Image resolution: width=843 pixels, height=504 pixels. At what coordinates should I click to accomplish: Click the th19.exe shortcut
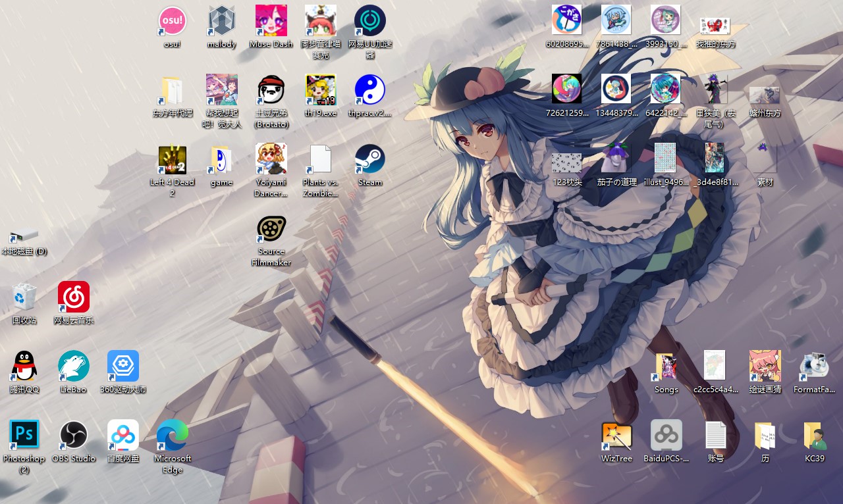point(320,90)
